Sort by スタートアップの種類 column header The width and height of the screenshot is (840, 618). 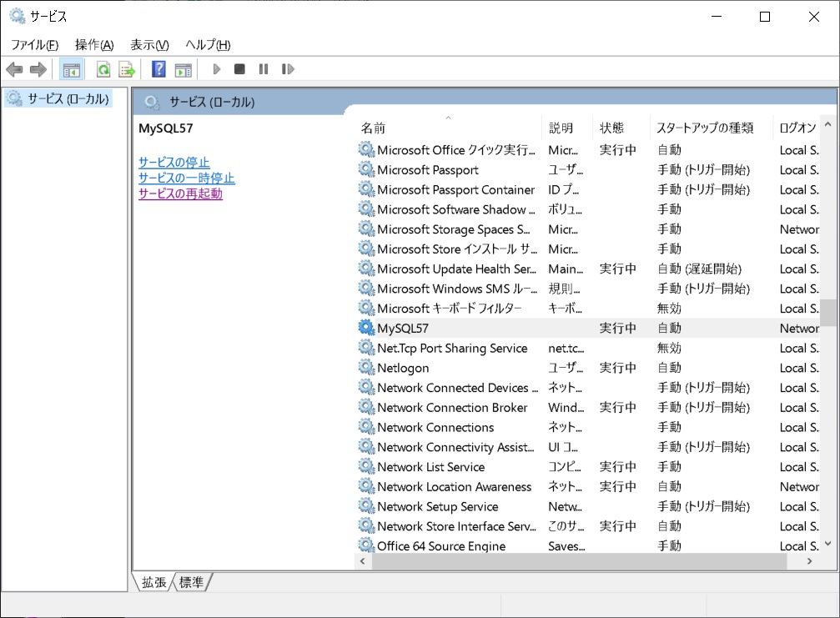711,128
